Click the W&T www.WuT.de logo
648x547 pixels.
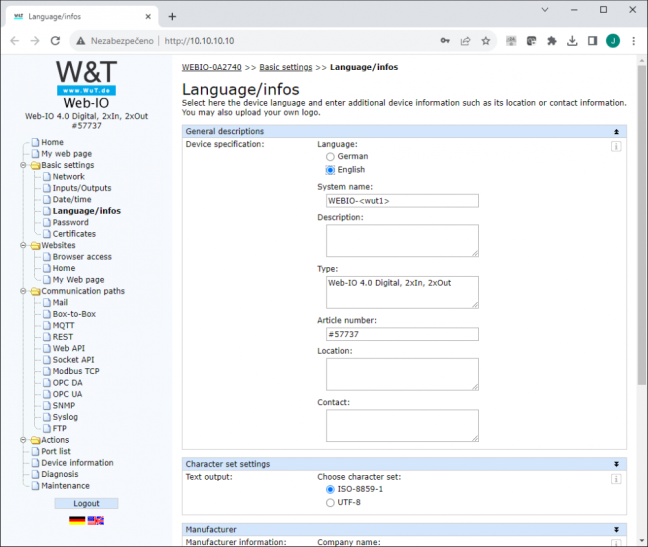(x=86, y=77)
